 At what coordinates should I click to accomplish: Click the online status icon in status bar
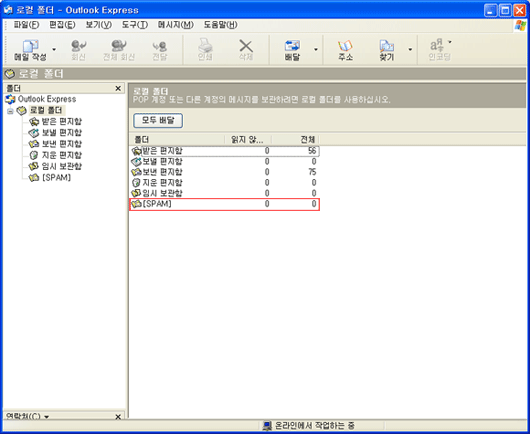click(267, 426)
